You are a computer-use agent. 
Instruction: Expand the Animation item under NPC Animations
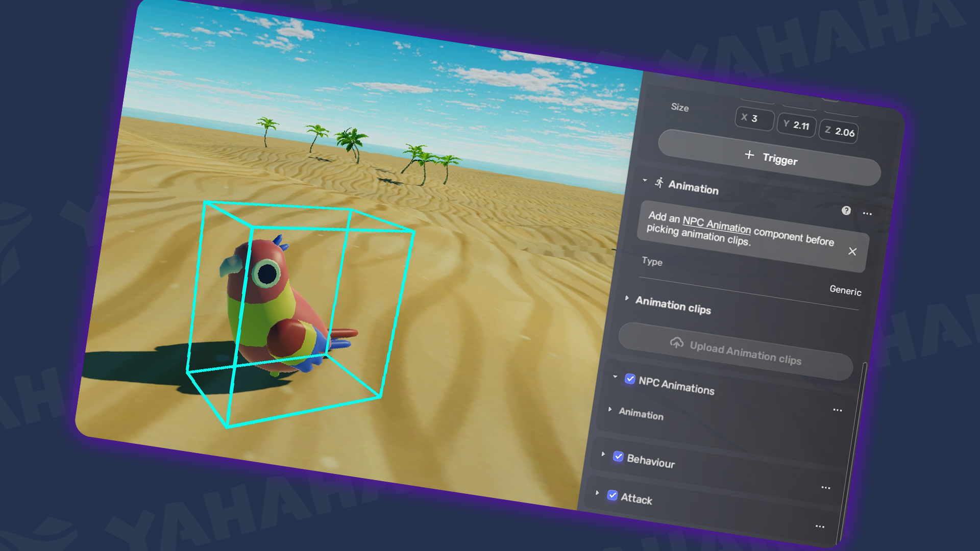pyautogui.click(x=610, y=409)
